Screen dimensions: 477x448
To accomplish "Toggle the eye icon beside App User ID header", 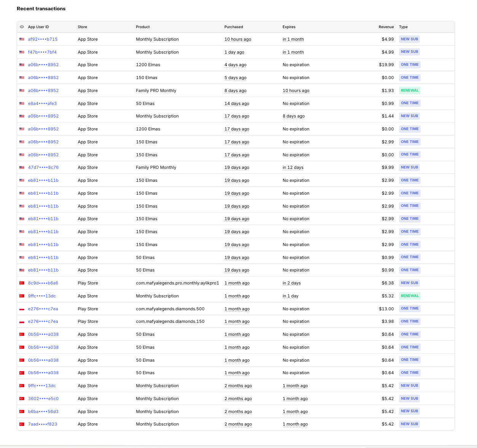I will (22, 27).
